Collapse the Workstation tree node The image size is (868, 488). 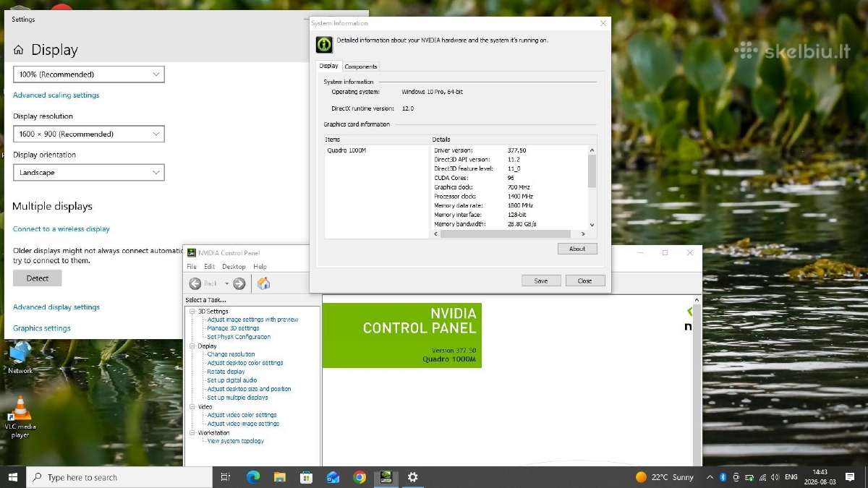click(x=192, y=433)
